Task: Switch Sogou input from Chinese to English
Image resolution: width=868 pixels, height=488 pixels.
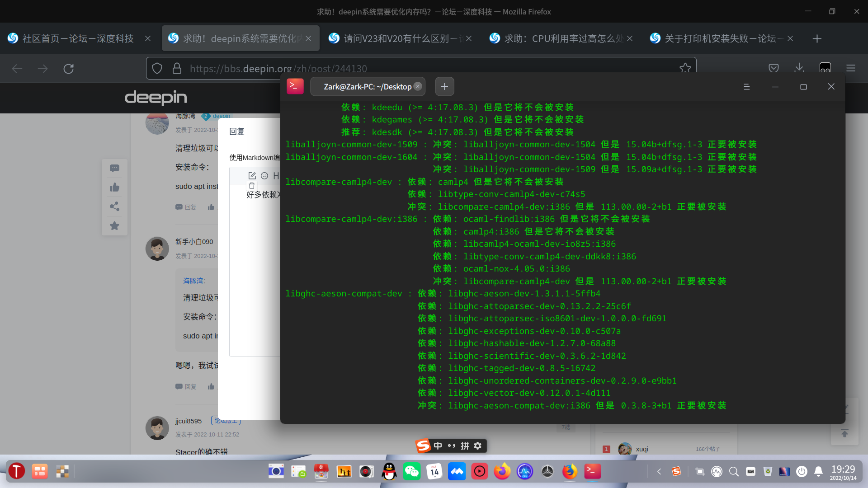Action: click(x=438, y=446)
